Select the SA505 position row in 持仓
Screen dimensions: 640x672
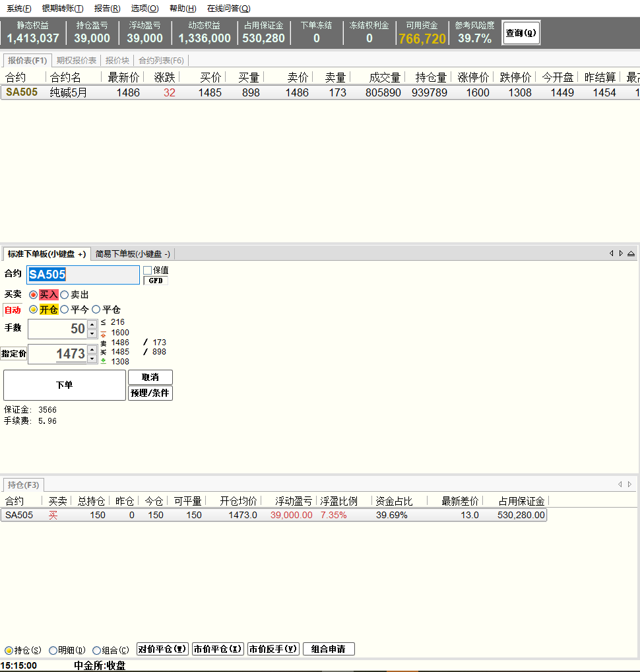274,515
